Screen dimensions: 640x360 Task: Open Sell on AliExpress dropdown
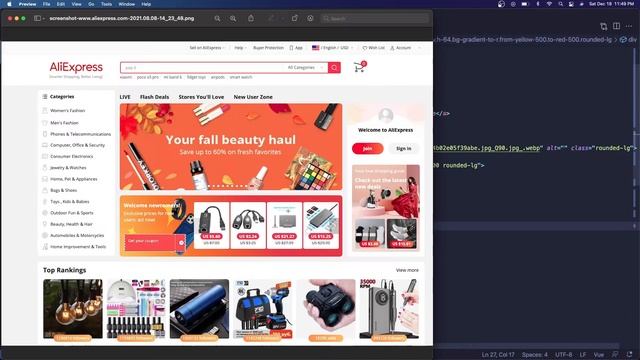(207, 48)
